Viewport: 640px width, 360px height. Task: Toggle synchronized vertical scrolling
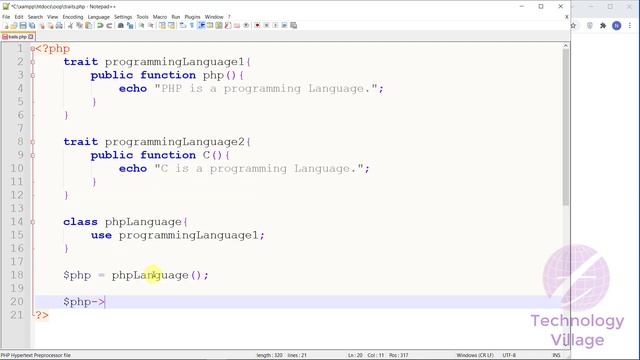point(163,25)
